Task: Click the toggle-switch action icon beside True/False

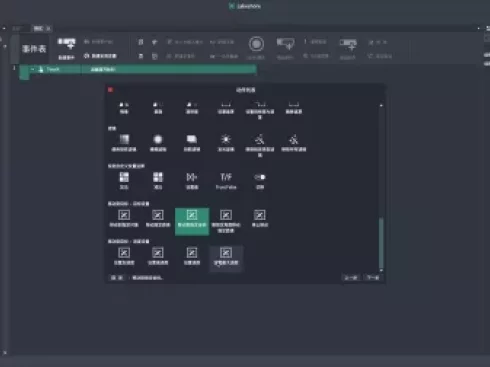Action: [x=260, y=181]
